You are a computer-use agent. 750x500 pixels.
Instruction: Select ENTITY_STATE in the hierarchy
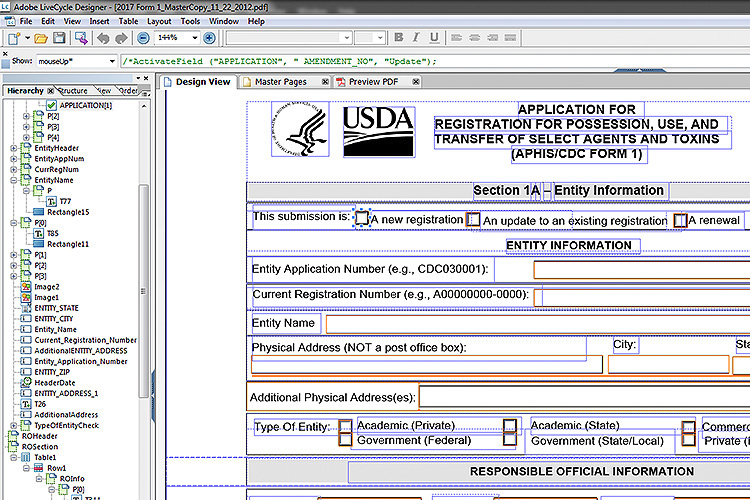56,308
